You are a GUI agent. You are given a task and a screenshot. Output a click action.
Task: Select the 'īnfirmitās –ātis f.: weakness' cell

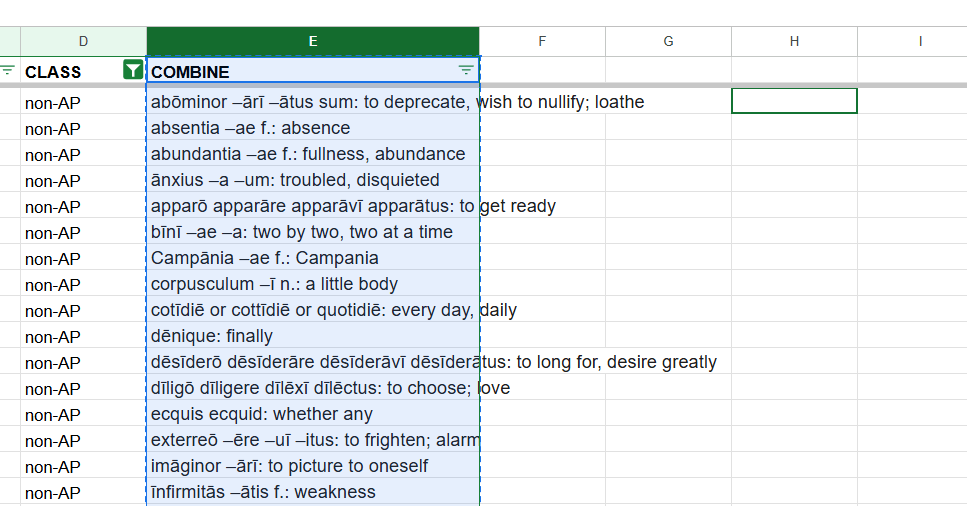click(x=312, y=492)
